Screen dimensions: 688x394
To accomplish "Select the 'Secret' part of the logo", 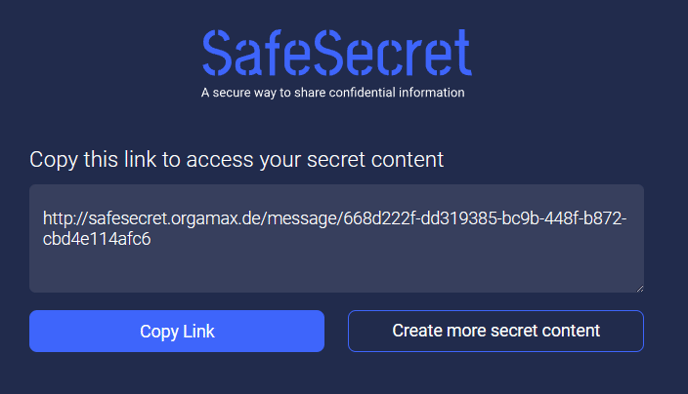I will pos(394,53).
